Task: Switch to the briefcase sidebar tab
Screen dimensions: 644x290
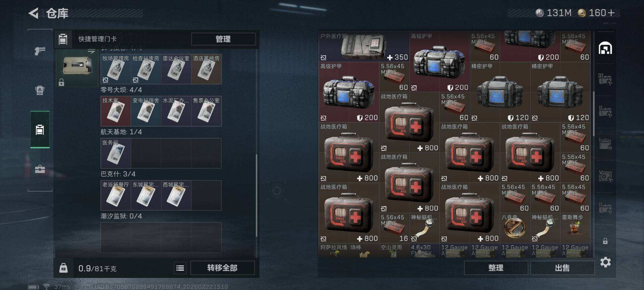Action: [40, 169]
